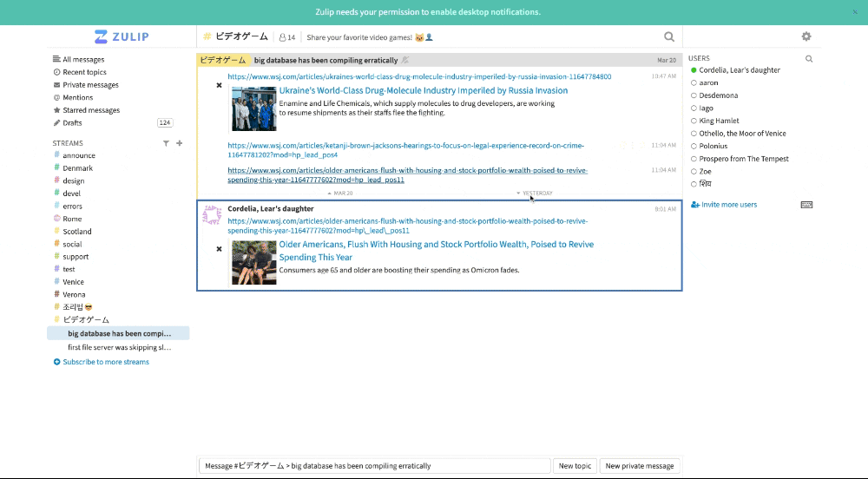Open the keyboard shortcuts icon
The height and width of the screenshot is (479, 868).
[806, 205]
